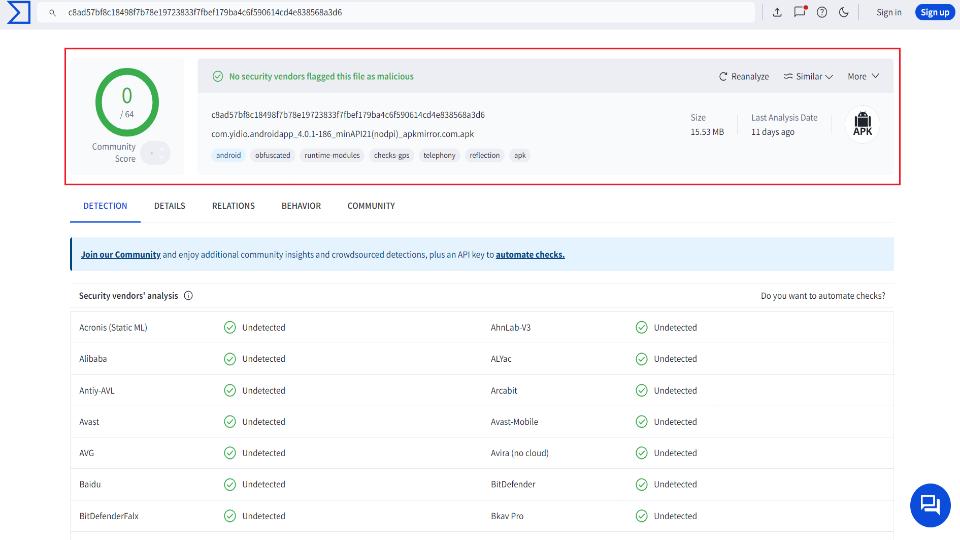The image size is (960, 540).
Task: Click the runtime-modules tag
Action: (x=332, y=156)
